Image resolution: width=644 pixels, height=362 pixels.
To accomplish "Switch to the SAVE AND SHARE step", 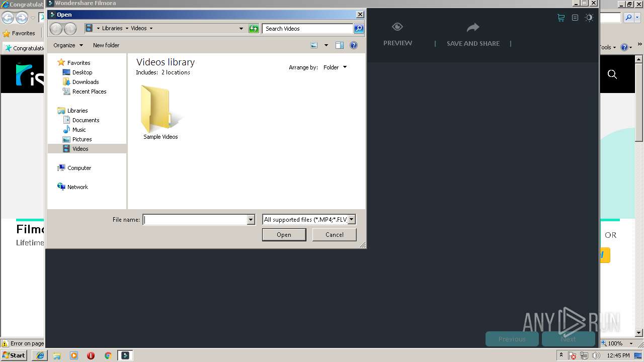I will click(473, 35).
